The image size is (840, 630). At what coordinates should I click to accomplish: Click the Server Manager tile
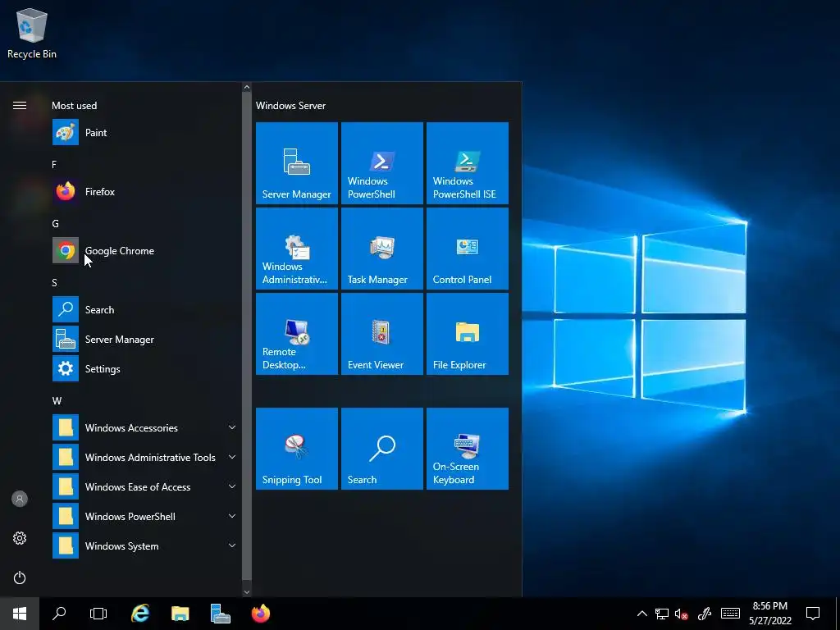(x=297, y=163)
